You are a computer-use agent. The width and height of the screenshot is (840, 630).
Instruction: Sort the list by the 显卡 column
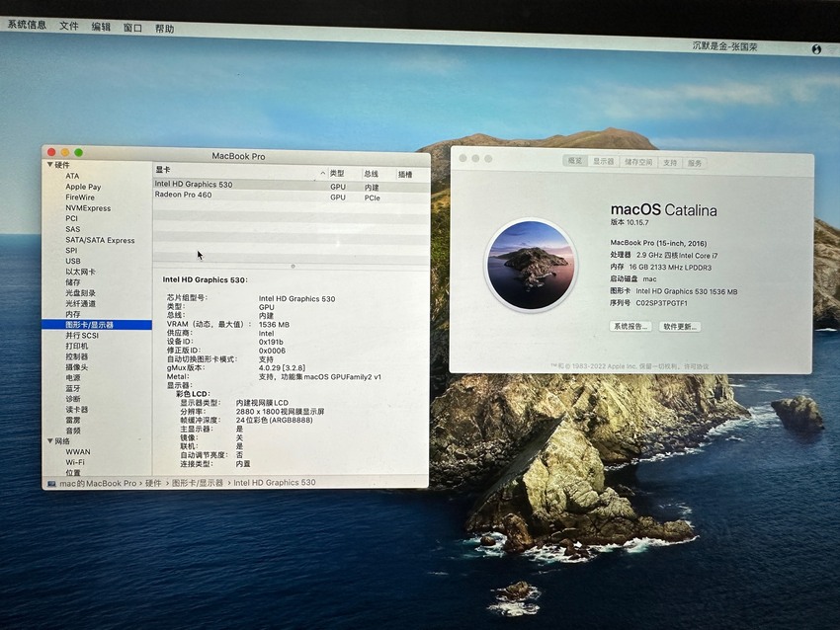click(240, 170)
